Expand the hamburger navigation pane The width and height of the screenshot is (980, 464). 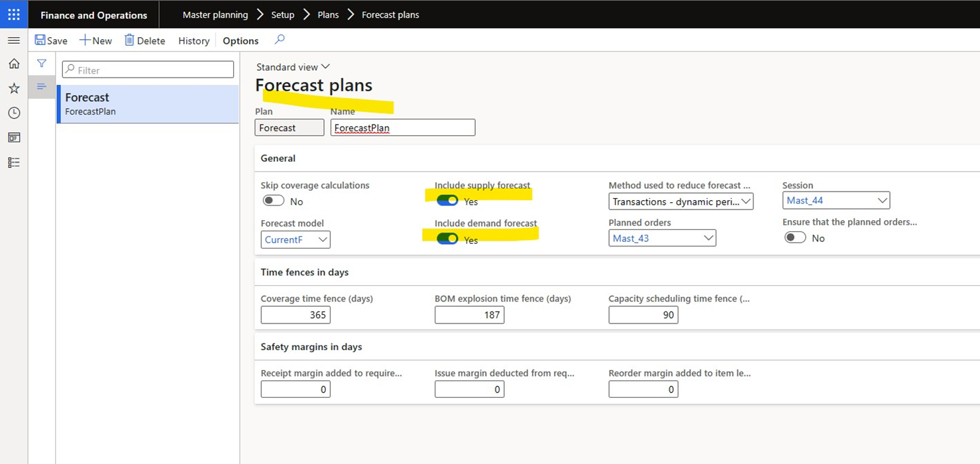coord(14,40)
